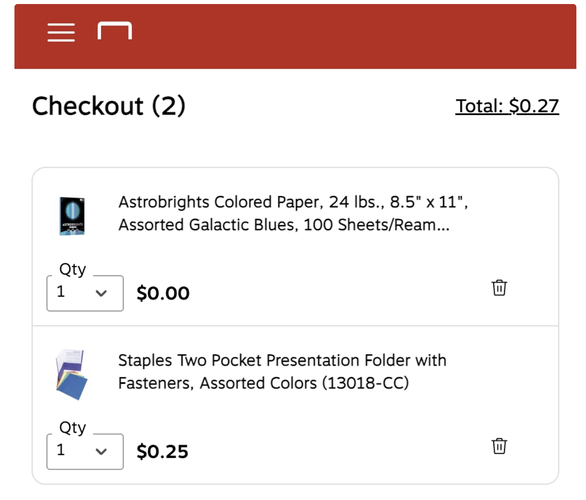The width and height of the screenshot is (586, 500).
Task: Expand quantity dropdown for Astrobrights paper
Action: (x=85, y=293)
